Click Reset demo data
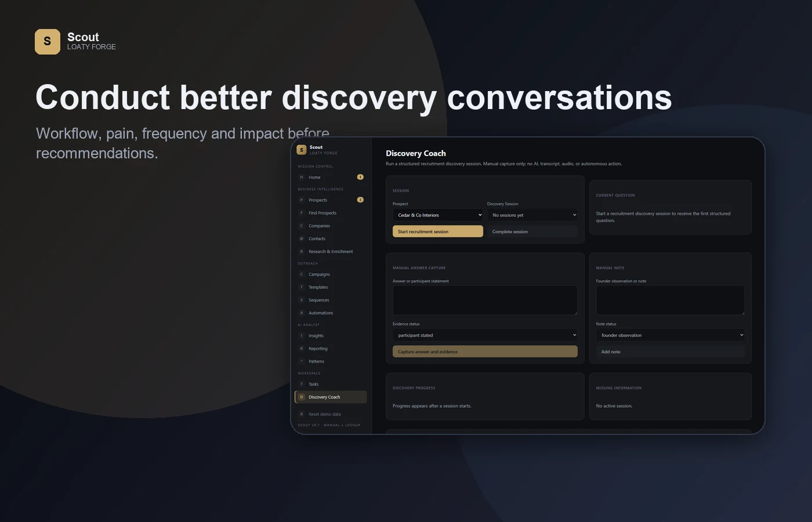The width and height of the screenshot is (812, 522). tap(331, 414)
